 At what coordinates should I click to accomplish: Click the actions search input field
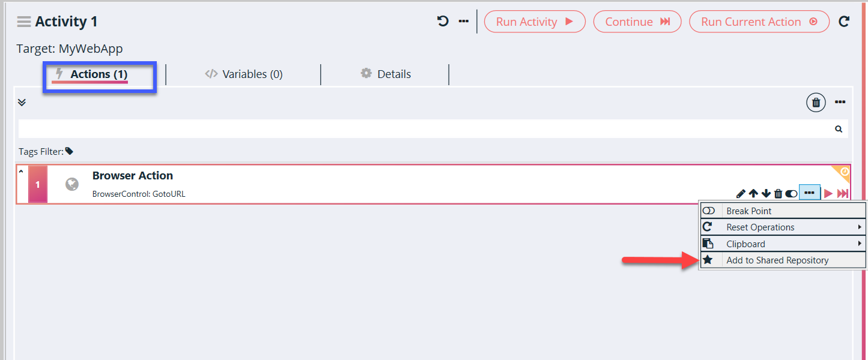point(420,129)
